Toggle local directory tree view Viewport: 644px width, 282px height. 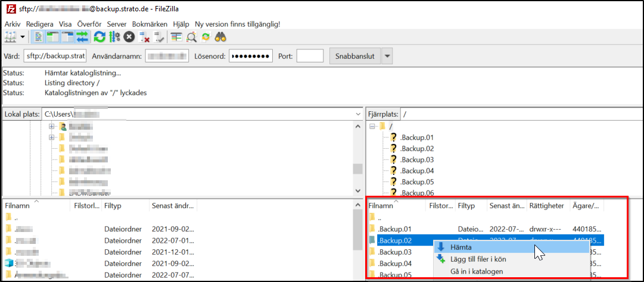(53, 37)
